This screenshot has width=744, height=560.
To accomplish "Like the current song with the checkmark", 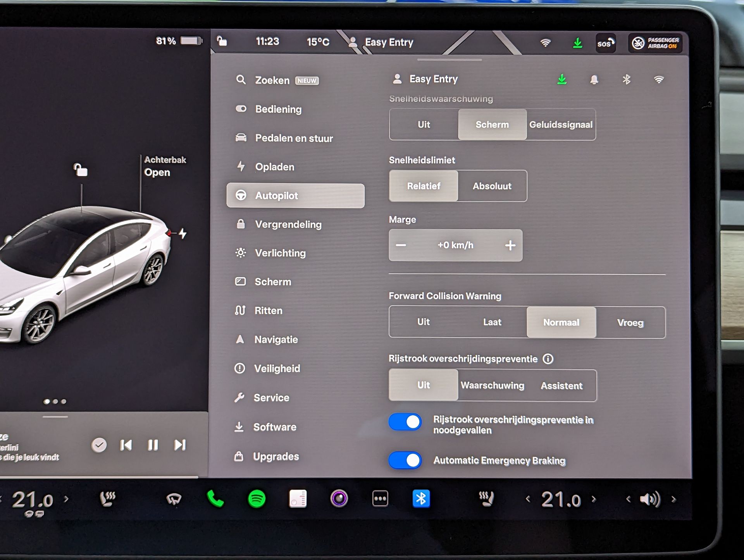I will pyautogui.click(x=99, y=445).
